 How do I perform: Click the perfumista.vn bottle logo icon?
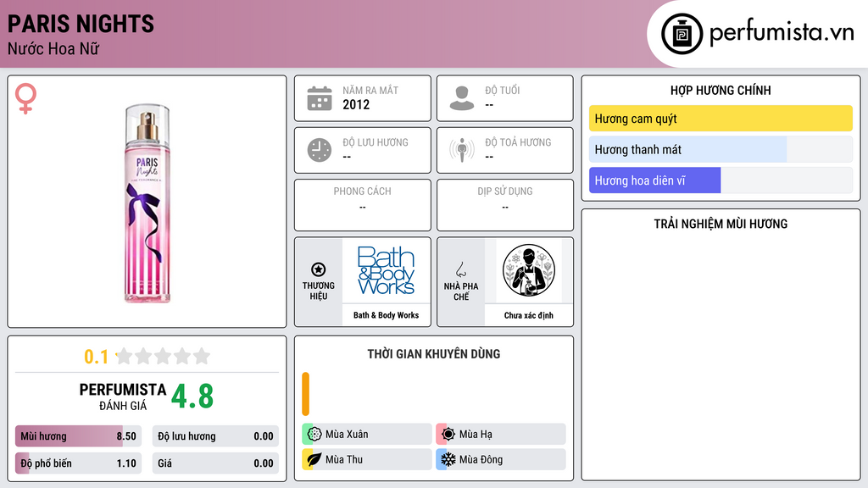(x=682, y=34)
